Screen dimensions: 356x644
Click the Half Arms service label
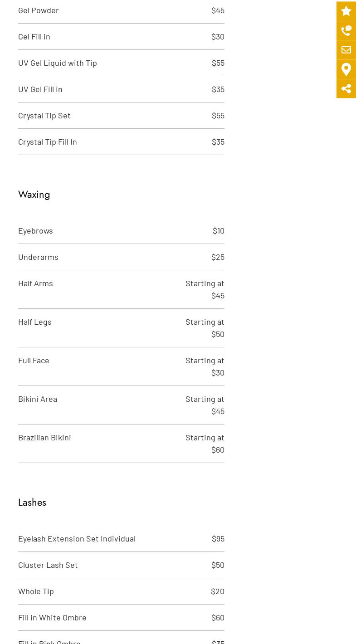[x=35, y=283]
